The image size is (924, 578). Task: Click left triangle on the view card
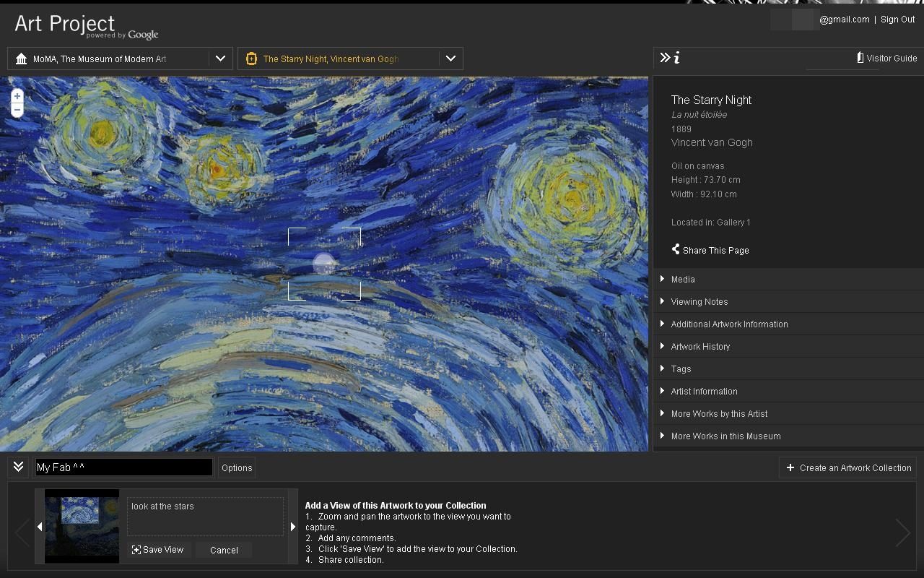click(x=40, y=527)
